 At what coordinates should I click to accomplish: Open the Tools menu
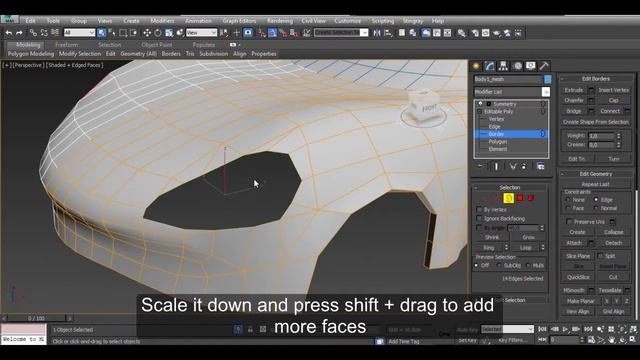[x=53, y=21]
